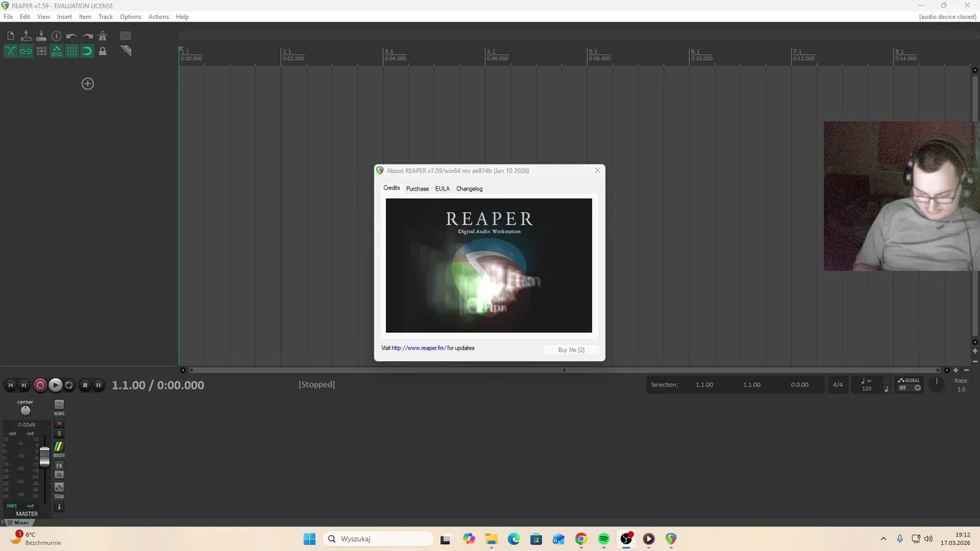Viewport: 980px width, 551px height.
Task: Open the Insert menu
Action: 64,17
